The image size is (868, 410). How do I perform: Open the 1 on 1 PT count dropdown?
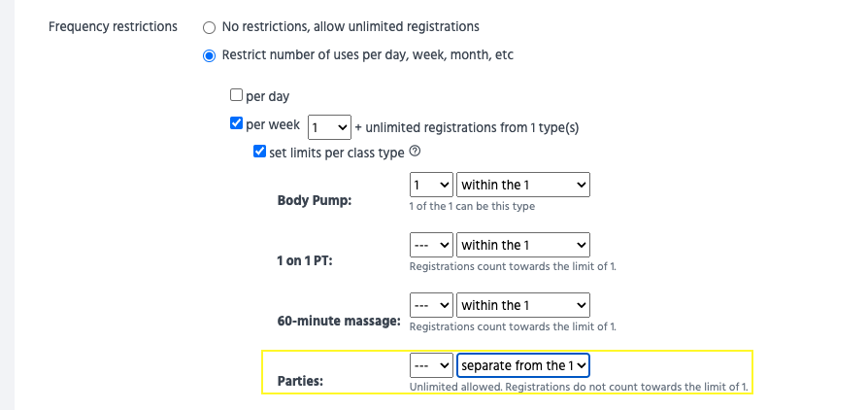(x=431, y=245)
